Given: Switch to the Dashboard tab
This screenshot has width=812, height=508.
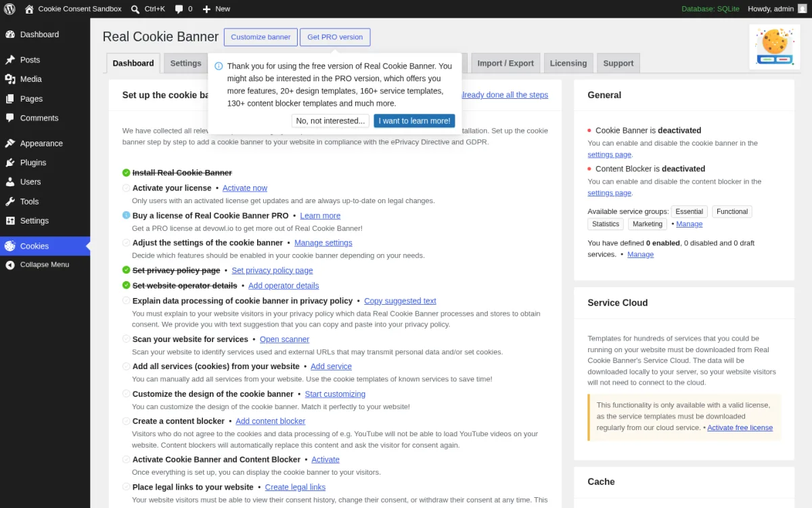Looking at the screenshot, I should (133, 63).
